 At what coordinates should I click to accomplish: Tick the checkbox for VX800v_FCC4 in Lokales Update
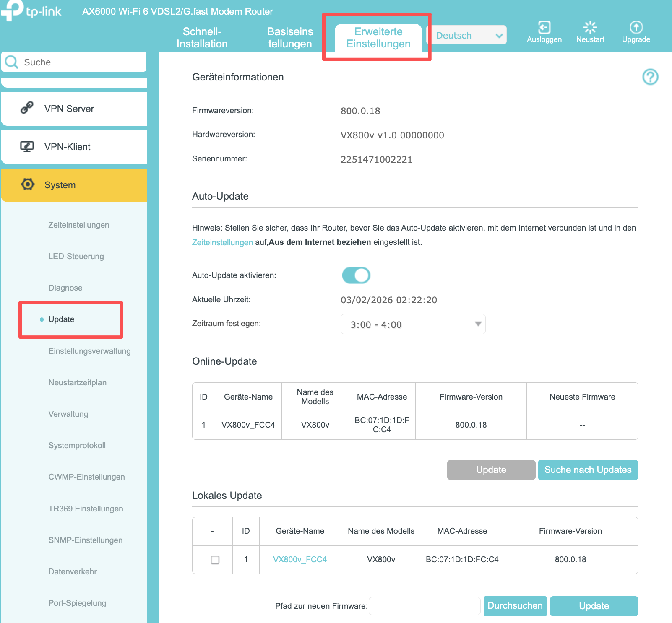(215, 560)
